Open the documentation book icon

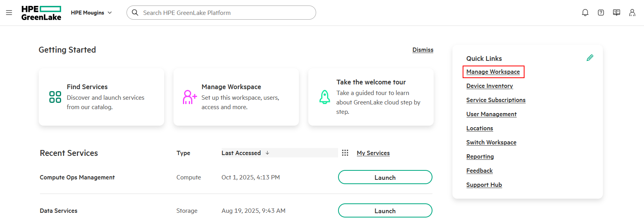pyautogui.click(x=616, y=13)
